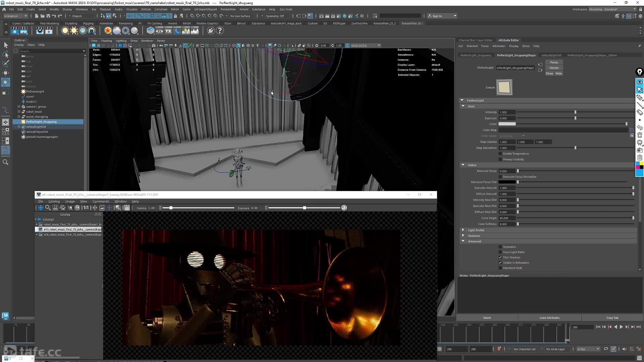The width and height of the screenshot is (644, 362).
Task: Toggle sound speaker icon near frame rate
Action: tap(624, 349)
